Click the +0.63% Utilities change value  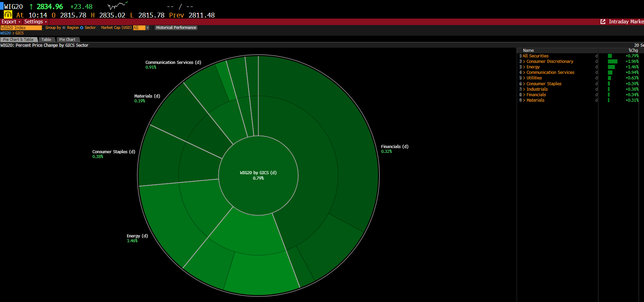[x=632, y=78]
